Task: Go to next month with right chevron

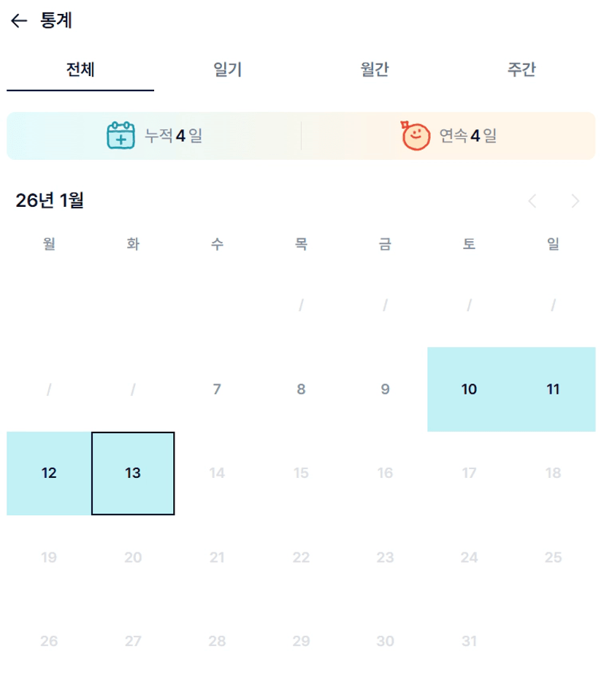Action: [x=576, y=201]
